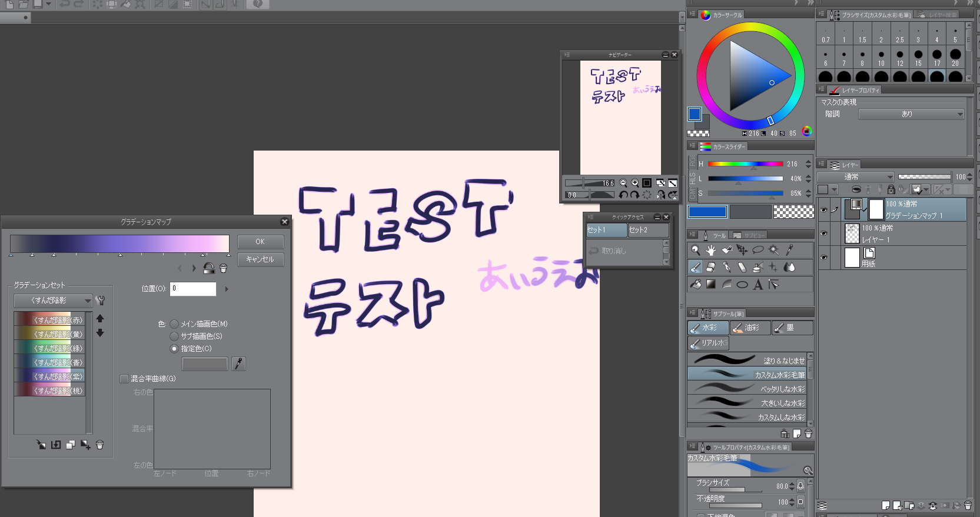Select the Magic Wand auto-select tool
Viewport: 980px width, 517px height.
pyautogui.click(x=773, y=250)
